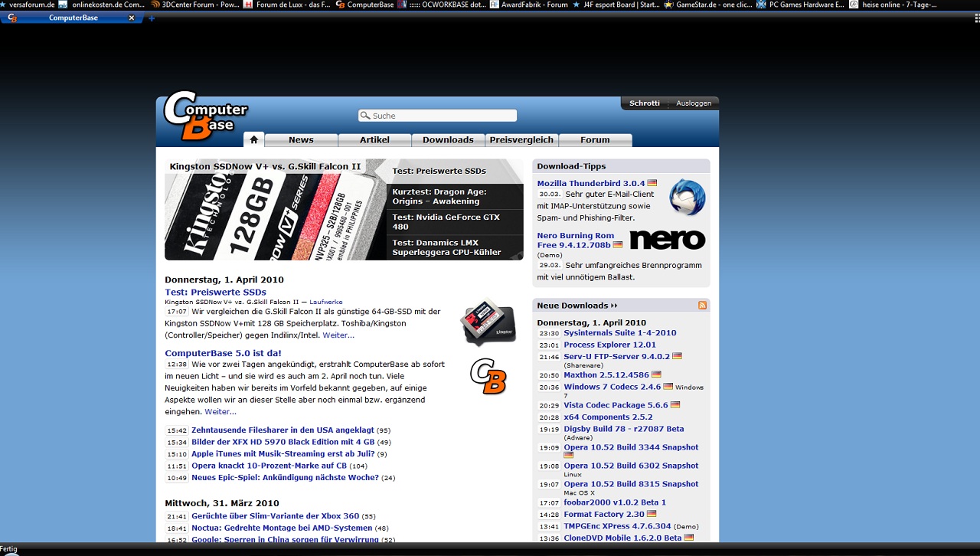Open the GameStar.de bookmark
The height and width of the screenshot is (556, 980).
[708, 5]
